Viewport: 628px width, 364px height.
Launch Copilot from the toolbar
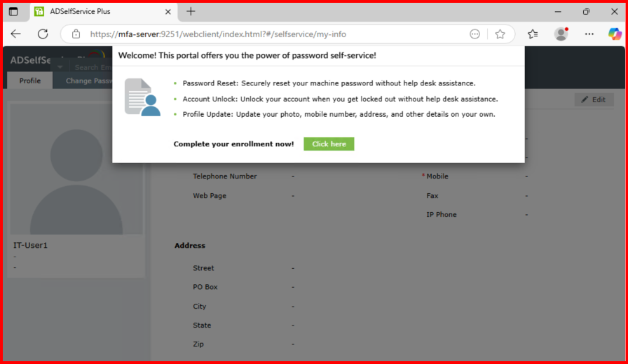(614, 34)
